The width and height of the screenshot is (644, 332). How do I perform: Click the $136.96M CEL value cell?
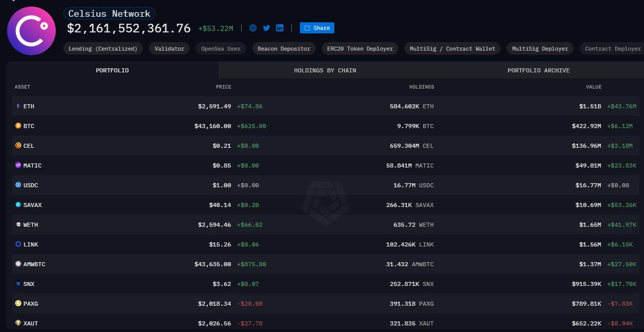587,146
